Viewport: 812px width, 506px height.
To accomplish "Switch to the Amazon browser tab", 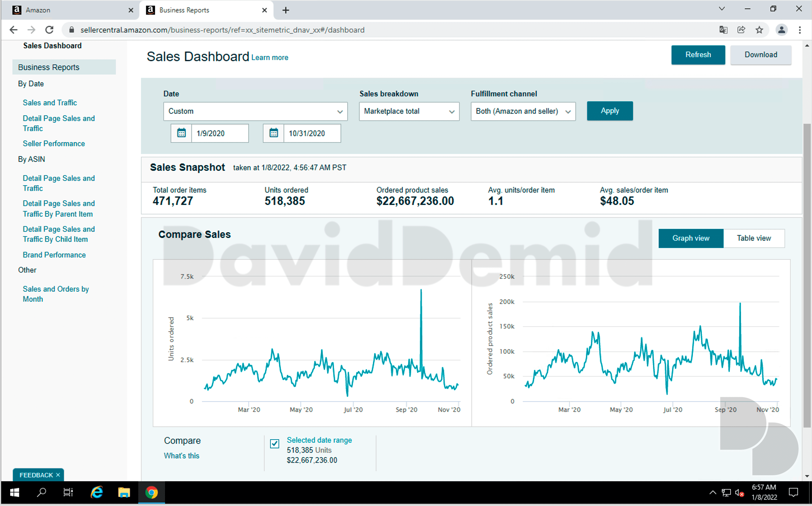I will pos(70,10).
